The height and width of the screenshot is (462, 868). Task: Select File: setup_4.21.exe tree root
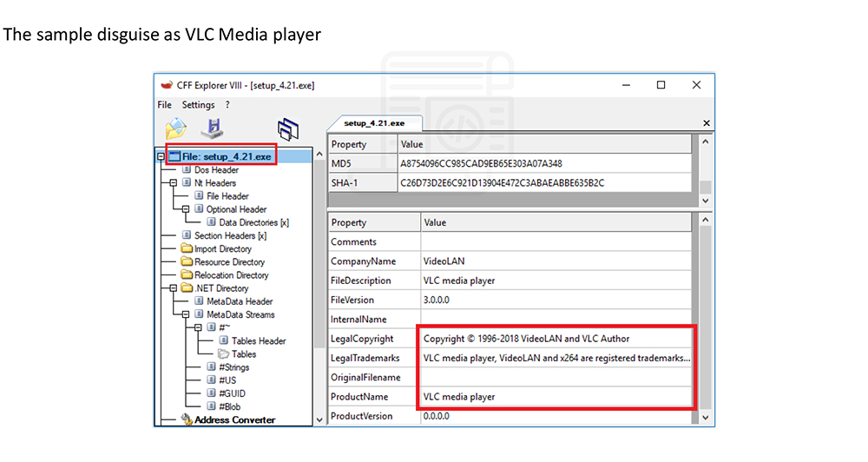coord(227,156)
